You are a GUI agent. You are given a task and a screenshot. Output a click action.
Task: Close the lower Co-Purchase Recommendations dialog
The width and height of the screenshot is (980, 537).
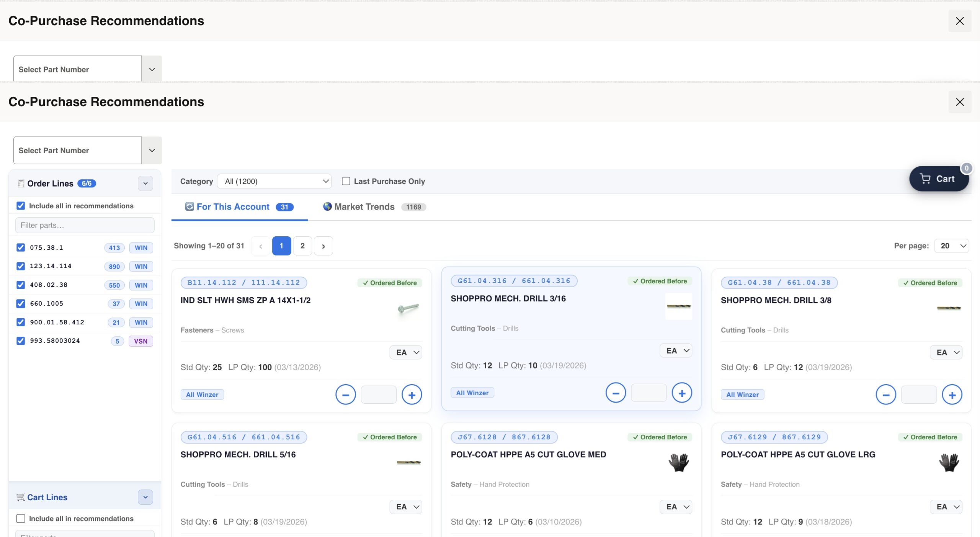pos(960,102)
